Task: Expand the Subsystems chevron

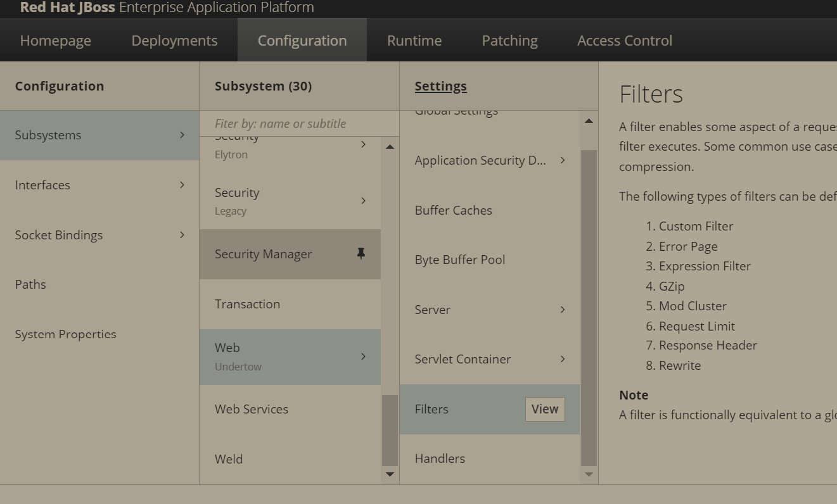Action: pos(182,135)
